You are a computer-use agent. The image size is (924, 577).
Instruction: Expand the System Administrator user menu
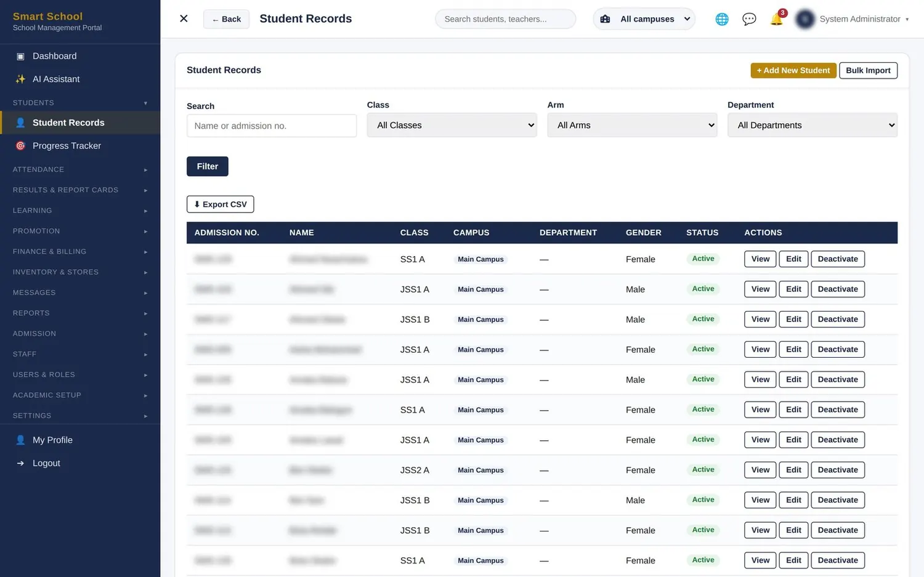pos(864,19)
